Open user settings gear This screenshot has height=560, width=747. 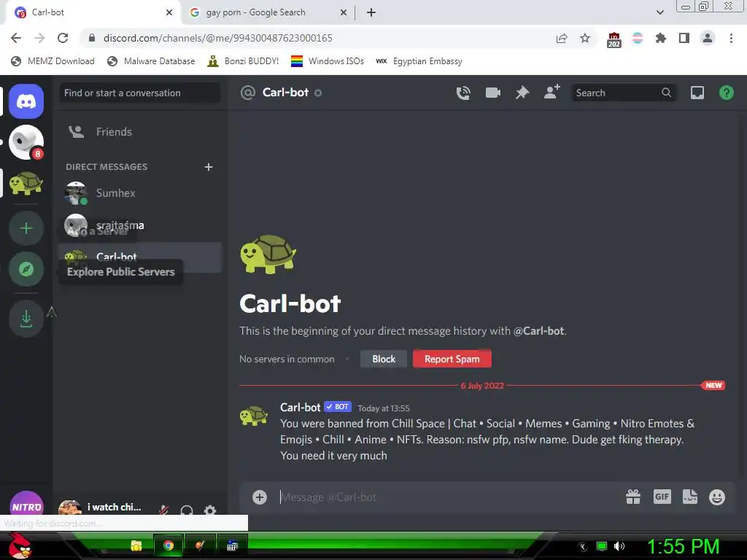[210, 510]
